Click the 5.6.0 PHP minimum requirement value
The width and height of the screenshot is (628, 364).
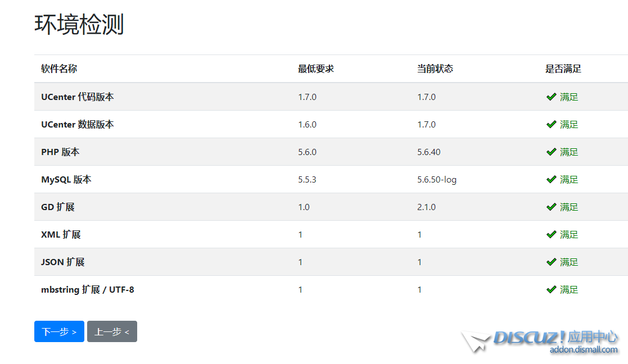tap(307, 152)
